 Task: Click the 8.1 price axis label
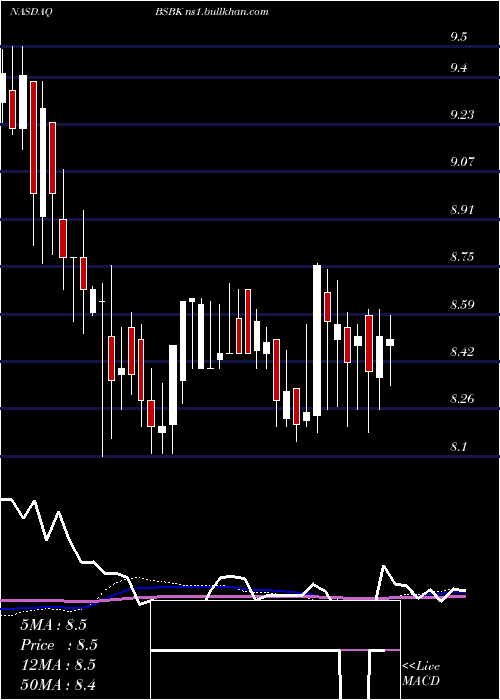click(x=458, y=447)
